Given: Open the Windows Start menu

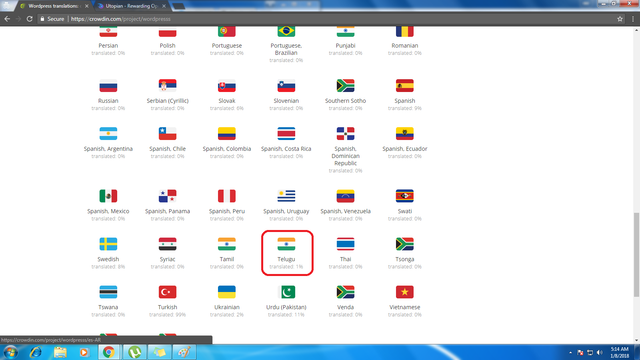Looking at the screenshot, I should (10, 352).
